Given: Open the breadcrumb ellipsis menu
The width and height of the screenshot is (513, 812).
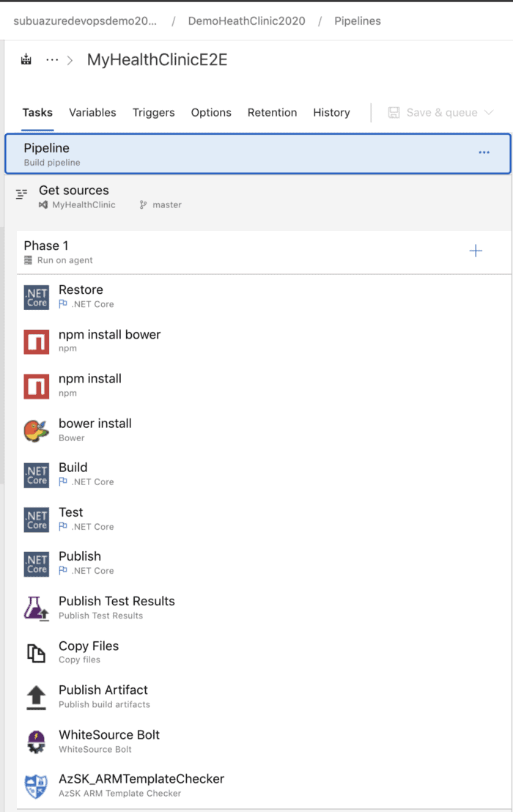Looking at the screenshot, I should click(x=52, y=59).
